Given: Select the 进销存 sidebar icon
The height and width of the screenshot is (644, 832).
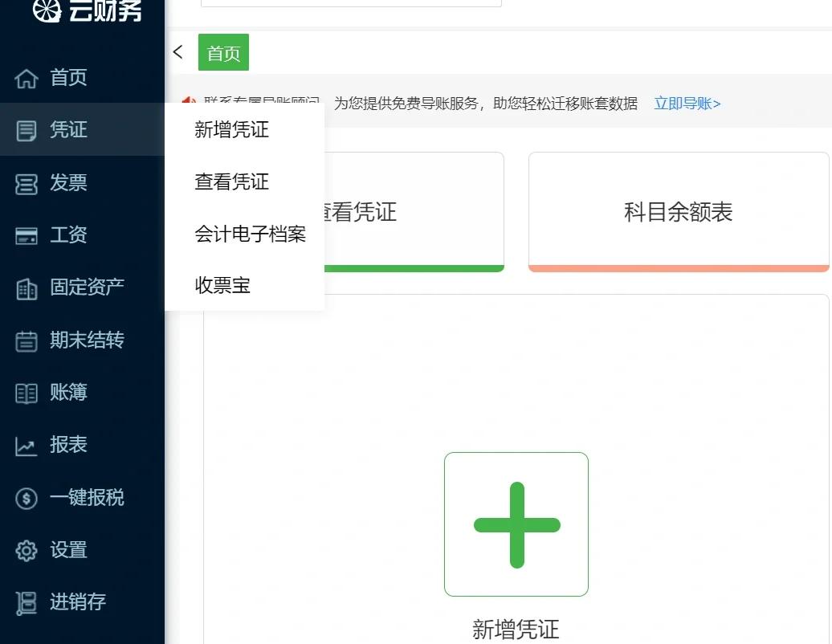Looking at the screenshot, I should [26, 603].
